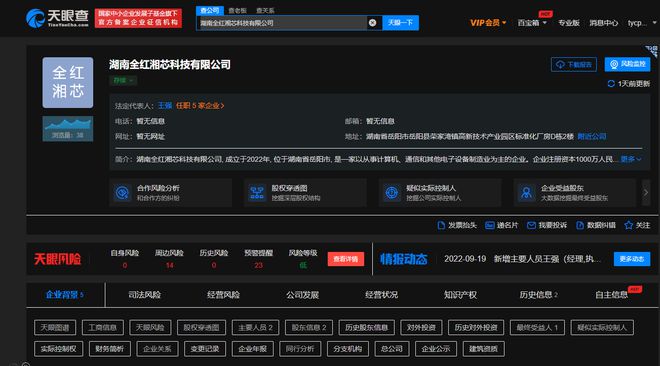Click the 主要人员 2 tag
Image resolution: width=660 pixels, height=366 pixels.
pos(255,327)
